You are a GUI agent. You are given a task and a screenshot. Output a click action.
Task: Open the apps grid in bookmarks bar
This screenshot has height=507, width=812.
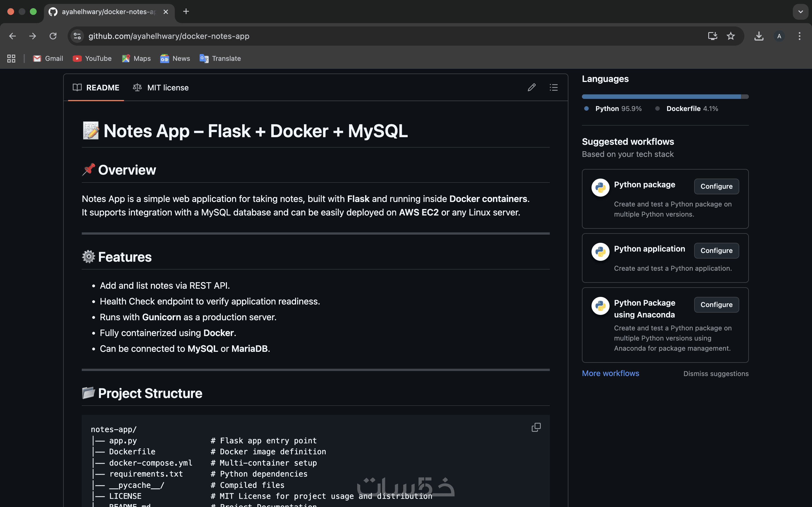coord(11,58)
